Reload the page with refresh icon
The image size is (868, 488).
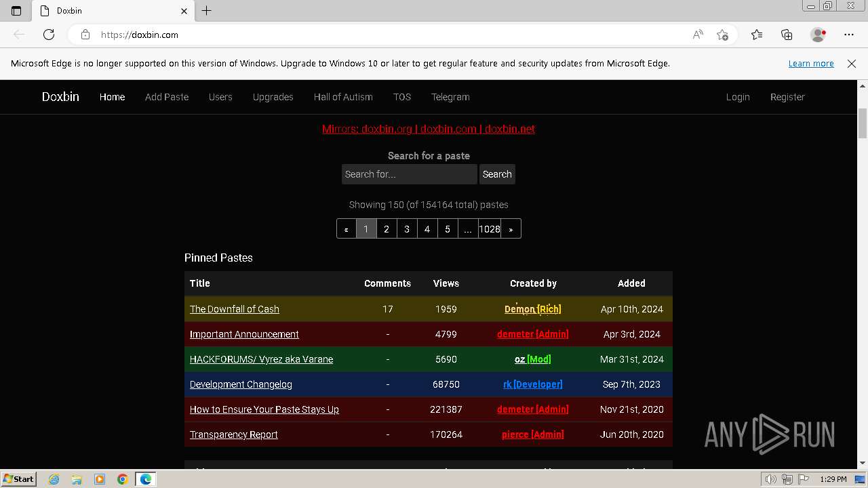click(x=49, y=35)
